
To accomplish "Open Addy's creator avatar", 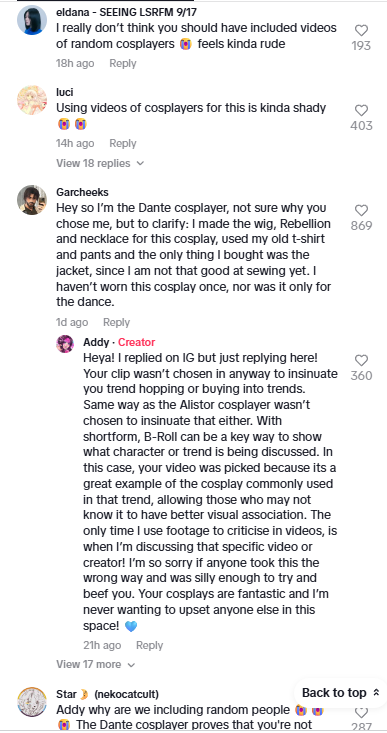I will pyautogui.click(x=65, y=344).
